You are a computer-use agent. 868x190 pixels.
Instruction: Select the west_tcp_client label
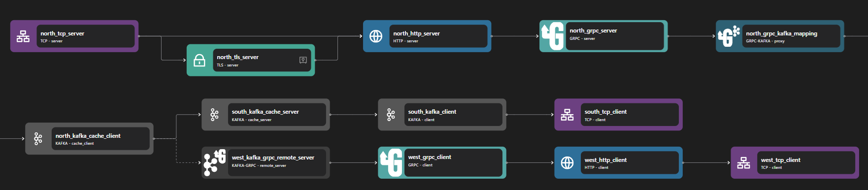780,160
